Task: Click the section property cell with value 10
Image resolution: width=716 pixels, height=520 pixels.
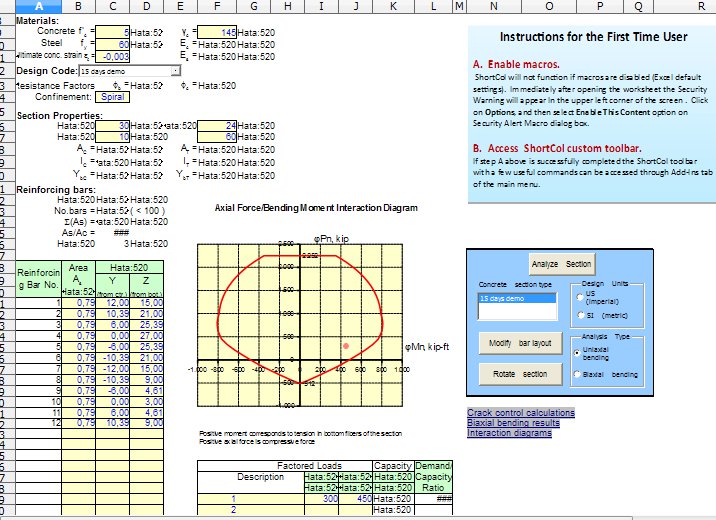Action: pos(113,137)
